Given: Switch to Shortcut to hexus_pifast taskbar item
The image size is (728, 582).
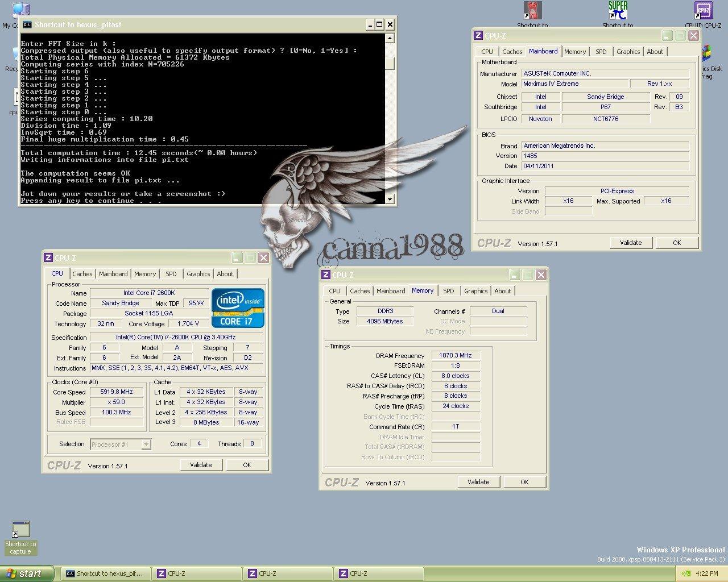Looking at the screenshot, I should click(x=106, y=573).
